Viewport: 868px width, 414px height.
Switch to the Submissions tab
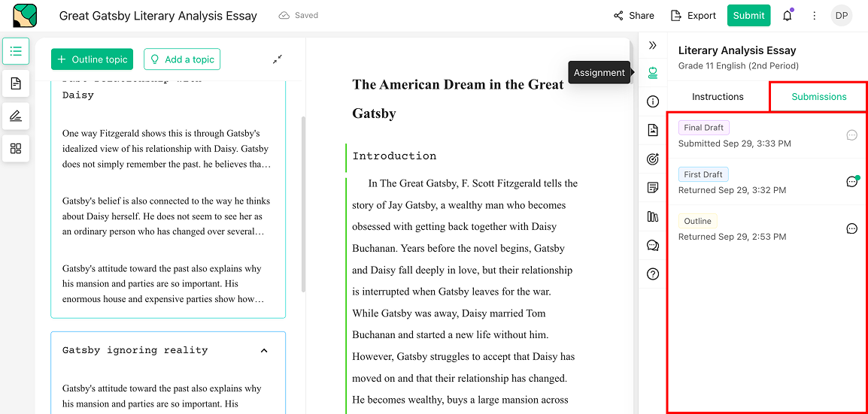pos(818,97)
